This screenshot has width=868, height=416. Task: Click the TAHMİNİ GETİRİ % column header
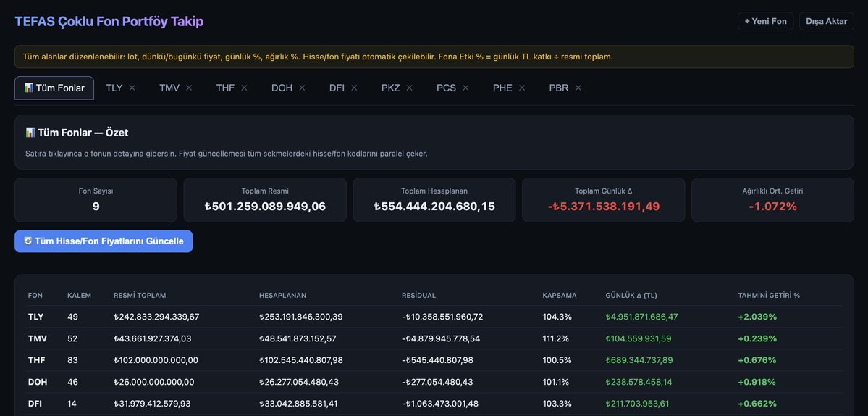click(769, 295)
